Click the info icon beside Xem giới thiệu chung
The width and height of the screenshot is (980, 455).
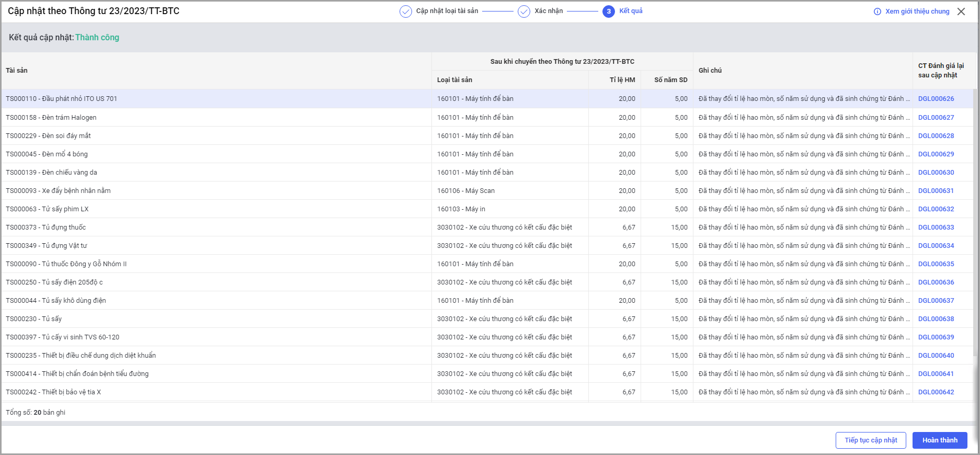[878, 12]
